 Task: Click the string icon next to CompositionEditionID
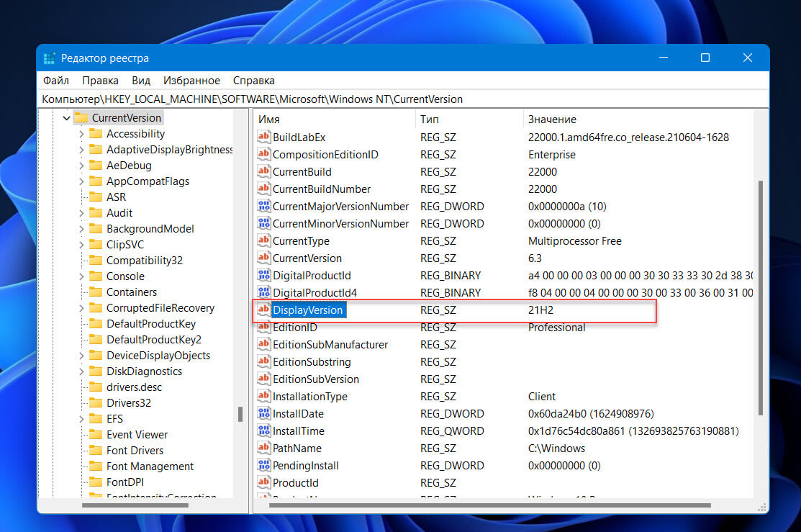[x=263, y=154]
